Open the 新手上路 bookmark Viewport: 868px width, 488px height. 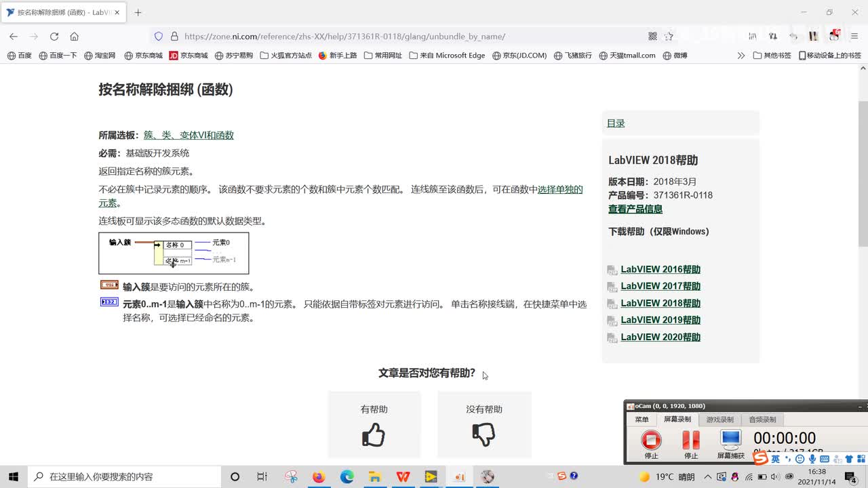[x=337, y=56]
